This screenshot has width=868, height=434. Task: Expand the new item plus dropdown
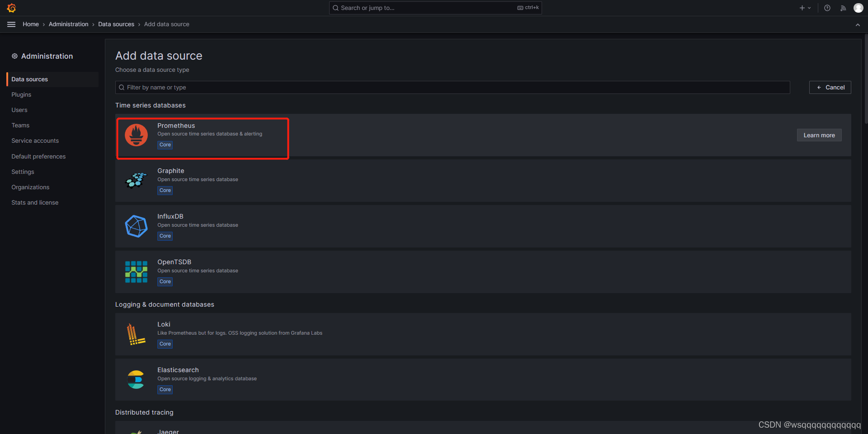click(805, 8)
